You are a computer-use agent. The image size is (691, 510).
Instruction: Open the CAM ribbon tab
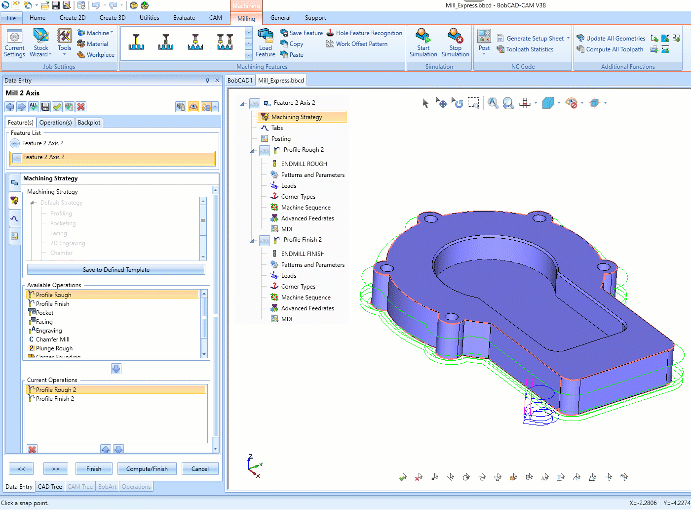coord(215,18)
